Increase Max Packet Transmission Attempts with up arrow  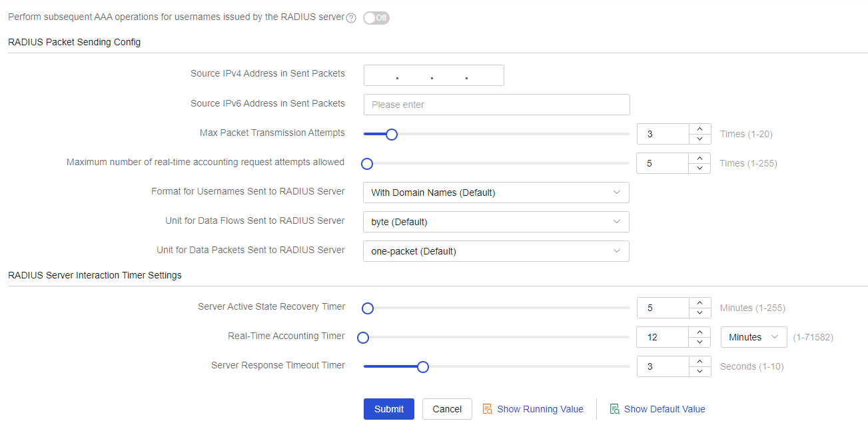tap(699, 129)
